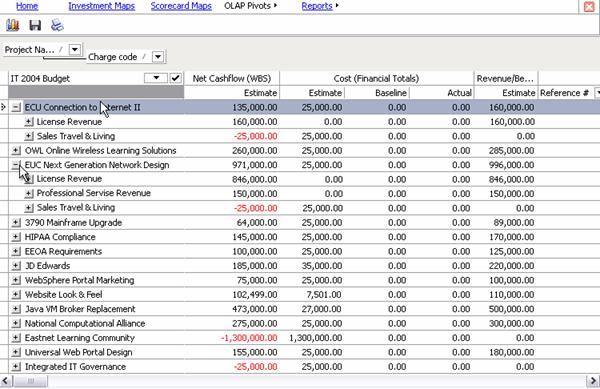Select the 971,000.00 Net Cashflow cell

click(232, 165)
